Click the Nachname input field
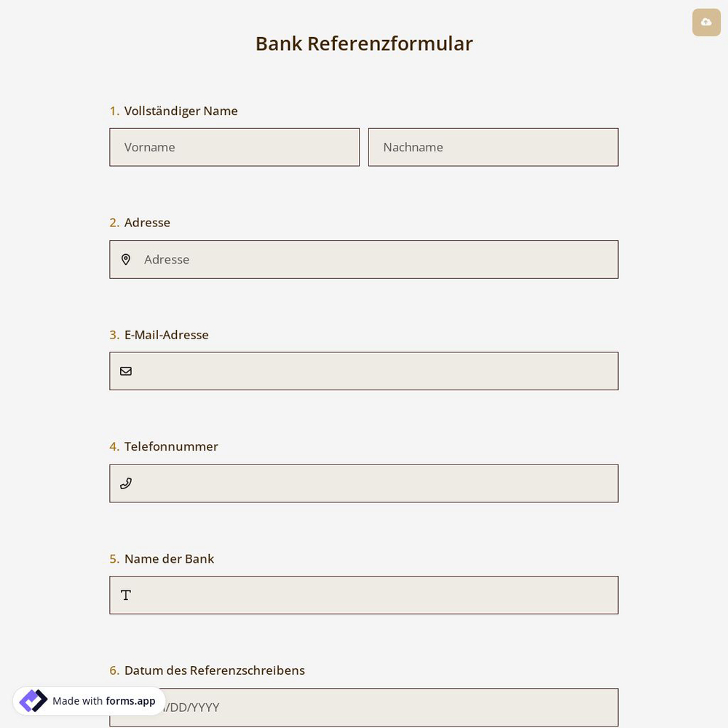Screen dimensions: 728x728 [493, 147]
